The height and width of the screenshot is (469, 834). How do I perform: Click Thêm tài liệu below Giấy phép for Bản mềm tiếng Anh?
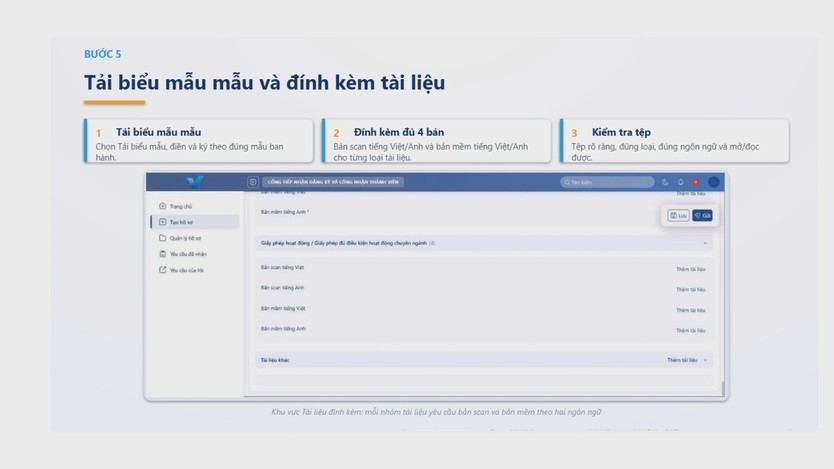[x=690, y=330]
